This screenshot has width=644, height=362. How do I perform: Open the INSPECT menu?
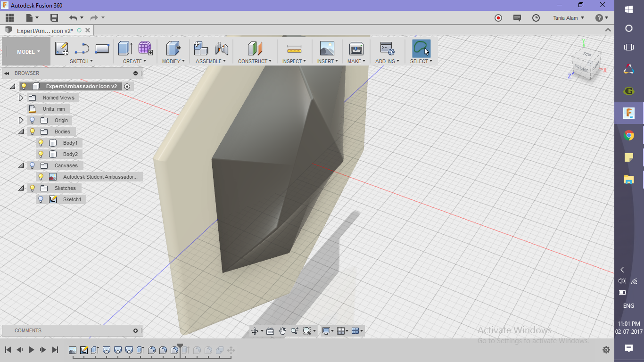pos(294,61)
